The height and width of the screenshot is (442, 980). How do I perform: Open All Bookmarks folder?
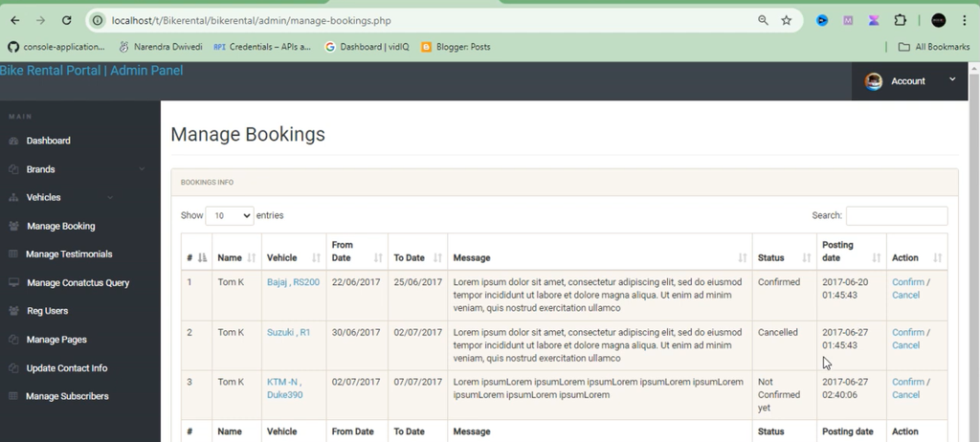click(x=934, y=47)
